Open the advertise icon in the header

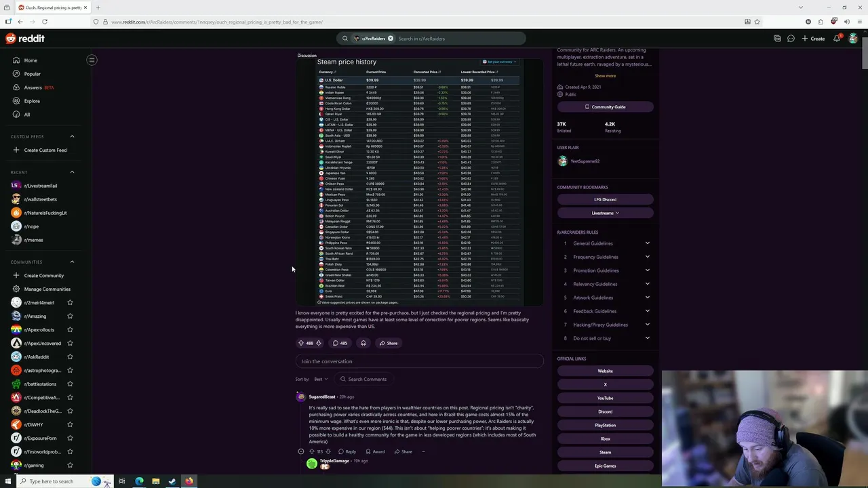pos(777,39)
